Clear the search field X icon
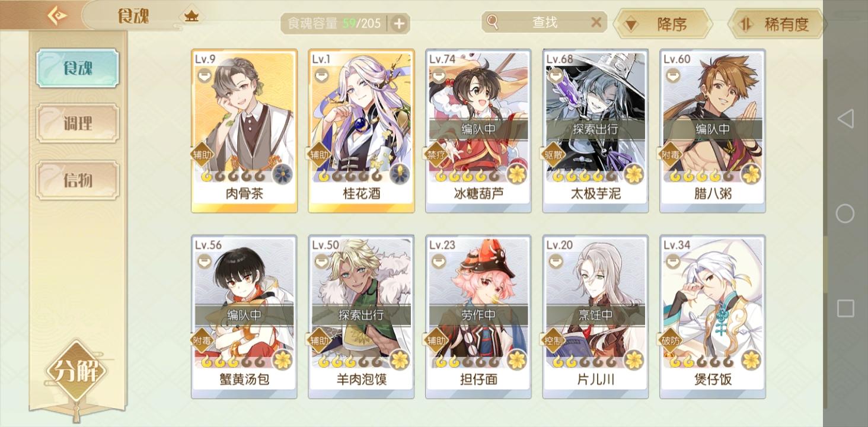Image resolution: width=868 pixels, height=427 pixels. [596, 23]
